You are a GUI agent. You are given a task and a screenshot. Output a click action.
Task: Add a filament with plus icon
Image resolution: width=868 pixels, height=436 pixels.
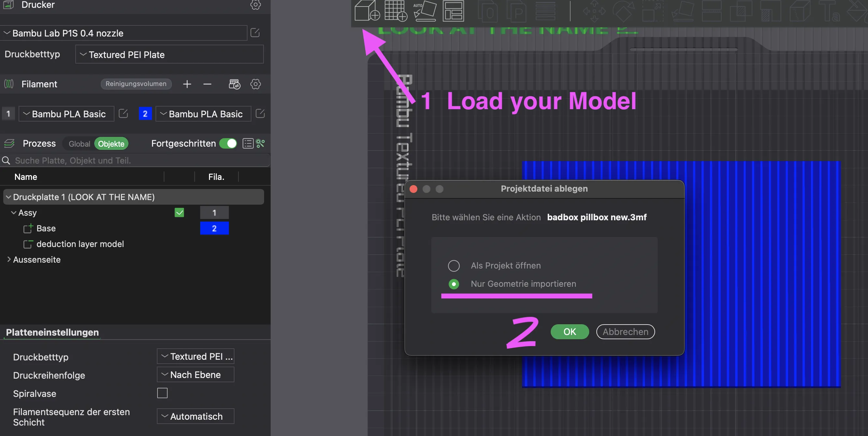(187, 84)
